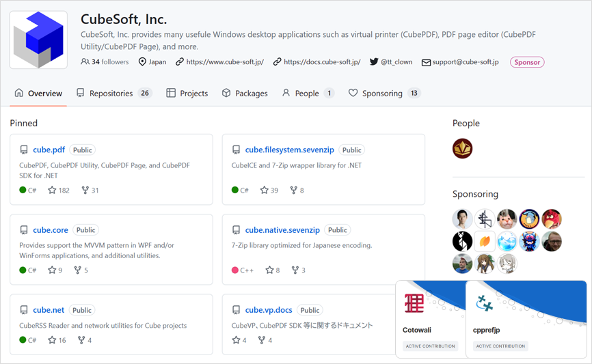Screen dimensions: 592x364
Task: Click the blue swirl sponsored avatar
Action: (507, 241)
